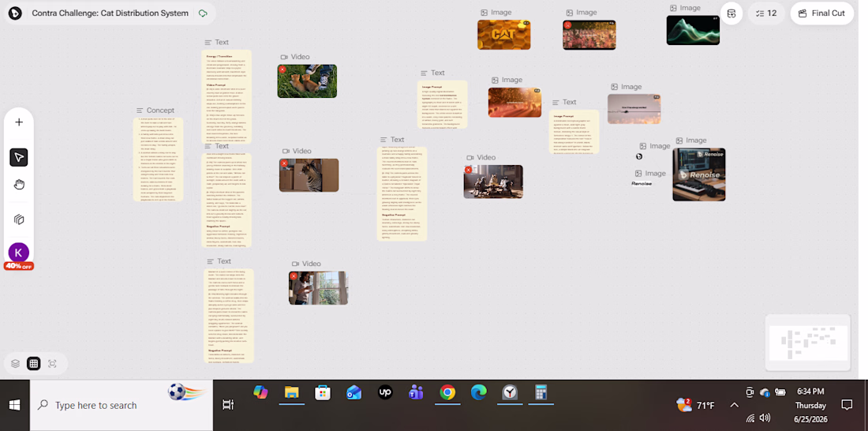The width and height of the screenshot is (868, 431).
Task: Select the cat in cardboard box video thumbnail
Action: coord(309,175)
